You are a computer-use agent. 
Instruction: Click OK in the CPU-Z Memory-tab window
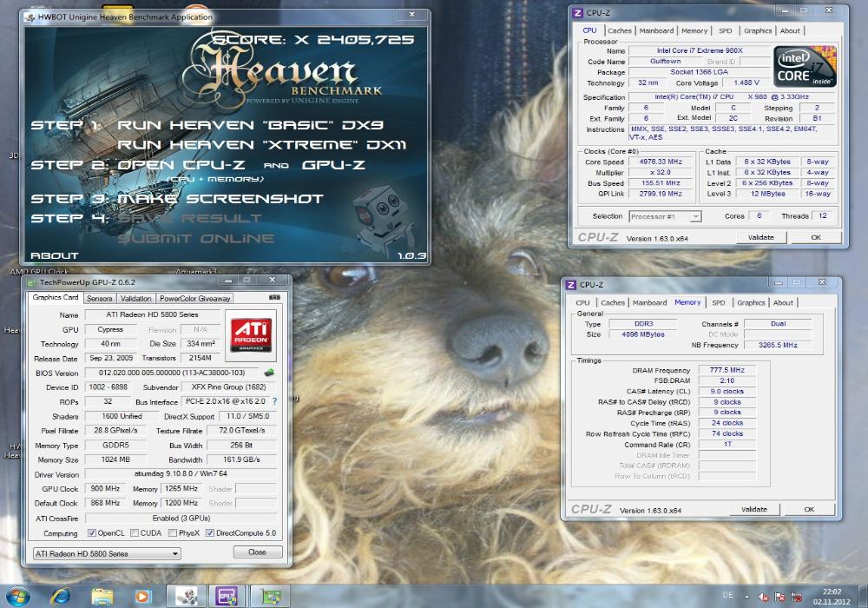tap(809, 509)
